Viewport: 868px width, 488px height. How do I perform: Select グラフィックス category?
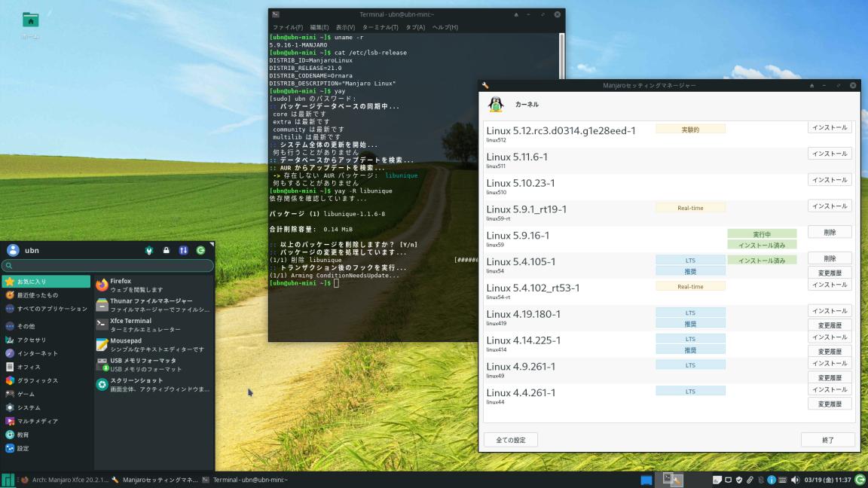click(47, 380)
